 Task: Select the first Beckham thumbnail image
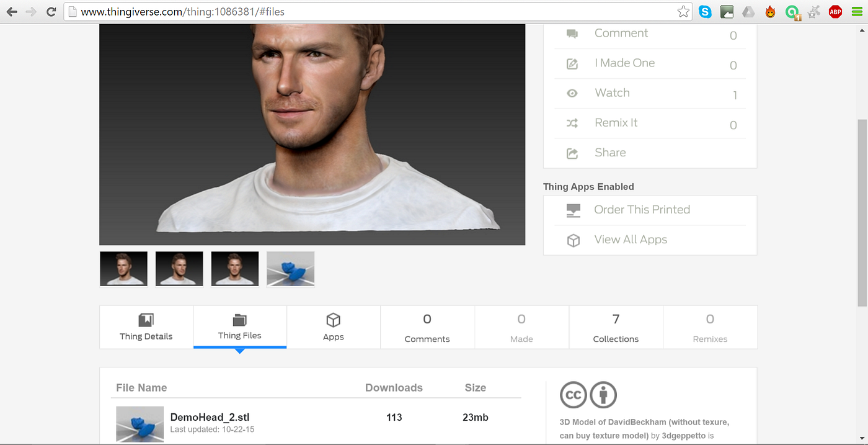click(x=123, y=269)
